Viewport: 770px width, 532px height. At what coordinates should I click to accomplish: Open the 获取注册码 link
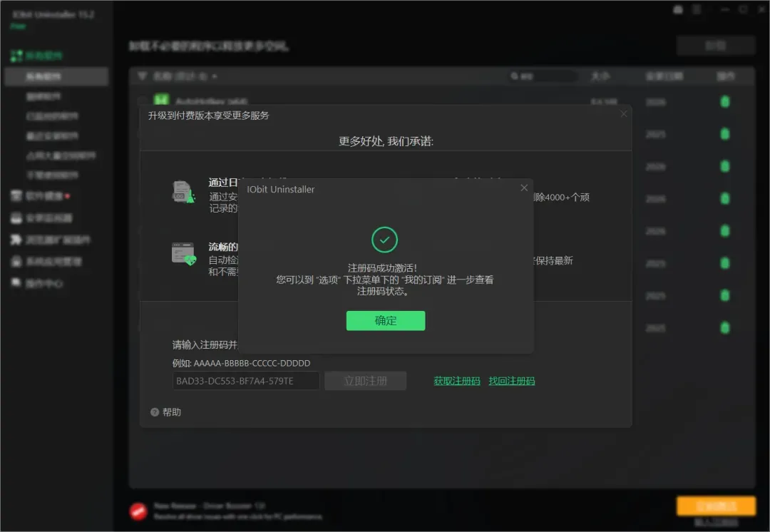click(x=457, y=381)
